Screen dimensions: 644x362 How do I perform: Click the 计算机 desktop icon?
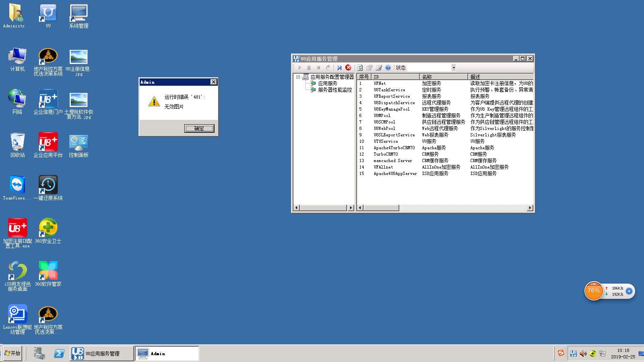point(17,60)
